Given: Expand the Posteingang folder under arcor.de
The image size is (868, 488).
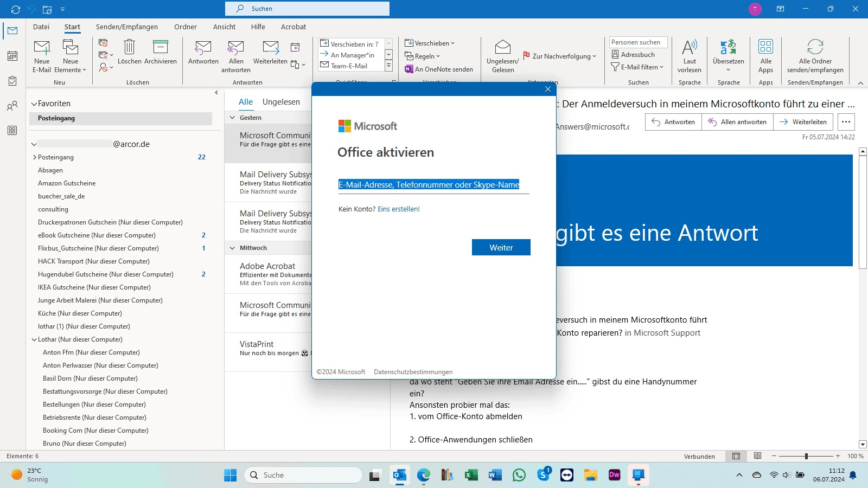Looking at the screenshot, I should point(35,157).
